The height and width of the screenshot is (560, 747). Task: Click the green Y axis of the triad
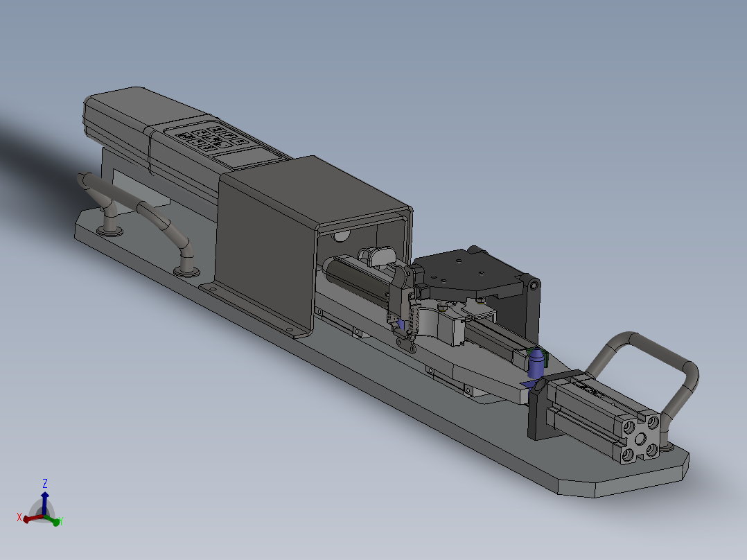53,520
